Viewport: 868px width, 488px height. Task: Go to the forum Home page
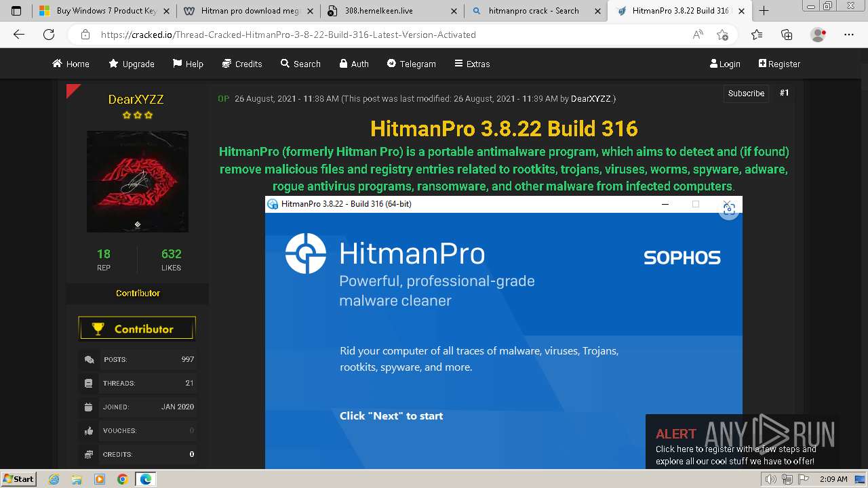71,64
